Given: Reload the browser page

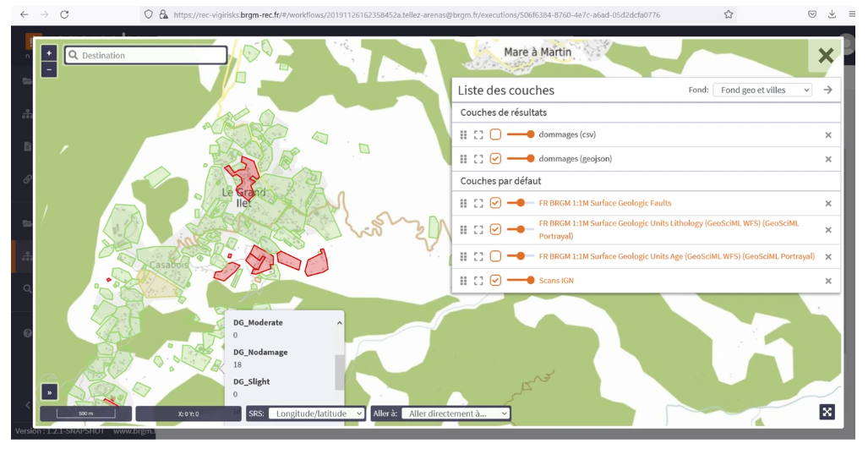Looking at the screenshot, I should [64, 14].
